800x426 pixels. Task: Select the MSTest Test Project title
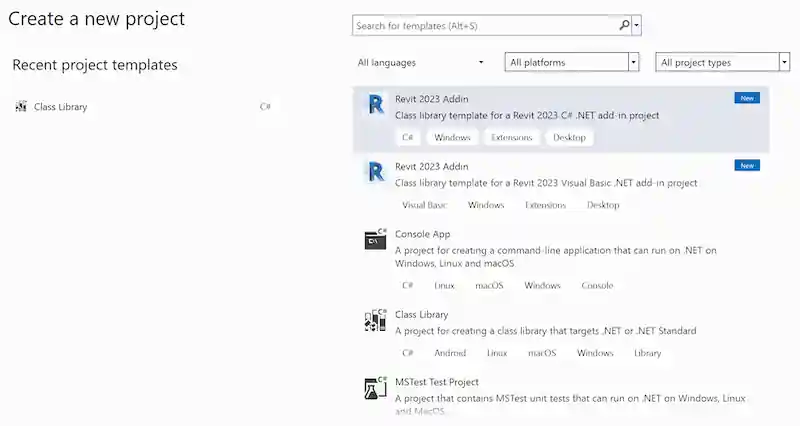click(437, 382)
